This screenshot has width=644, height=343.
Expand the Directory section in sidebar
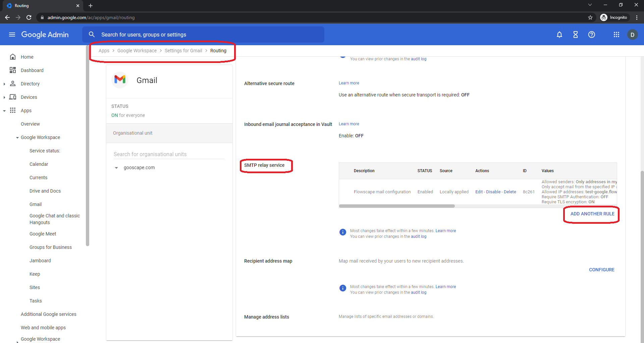[x=4, y=84]
